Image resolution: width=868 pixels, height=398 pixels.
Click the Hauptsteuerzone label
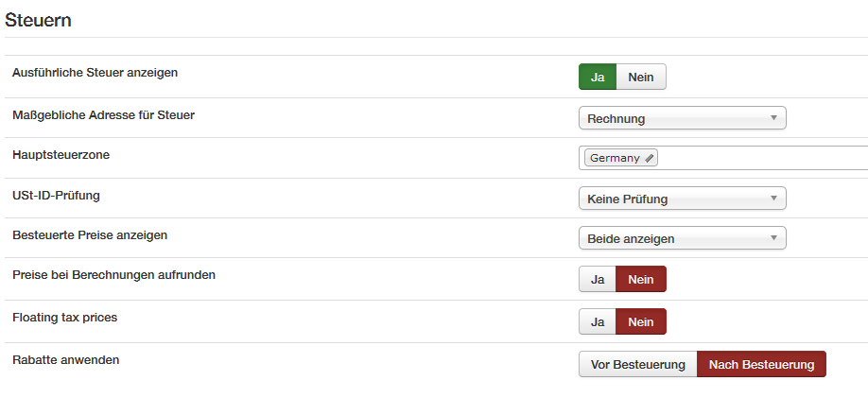click(x=61, y=154)
